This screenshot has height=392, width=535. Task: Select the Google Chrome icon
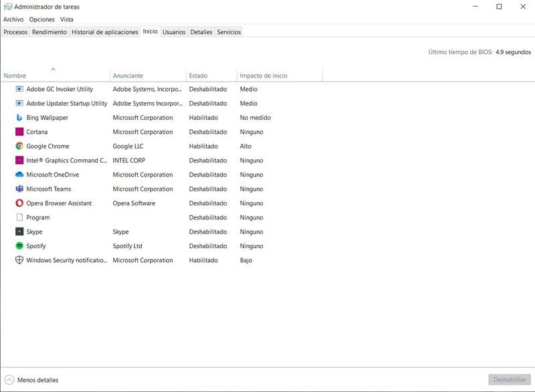tap(19, 146)
